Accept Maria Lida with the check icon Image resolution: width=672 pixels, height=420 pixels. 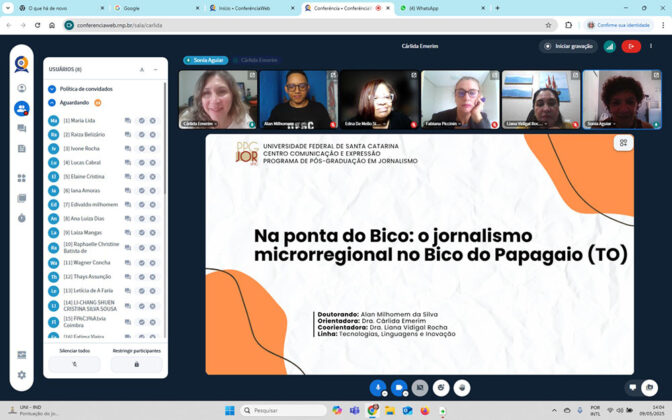click(x=141, y=121)
